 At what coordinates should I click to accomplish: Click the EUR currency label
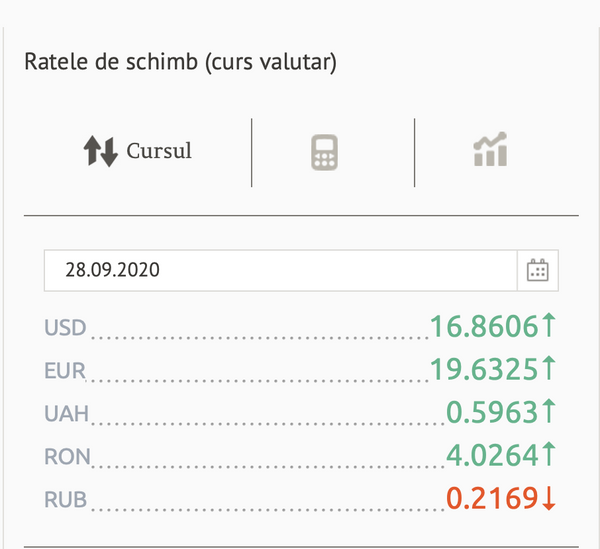click(x=65, y=371)
